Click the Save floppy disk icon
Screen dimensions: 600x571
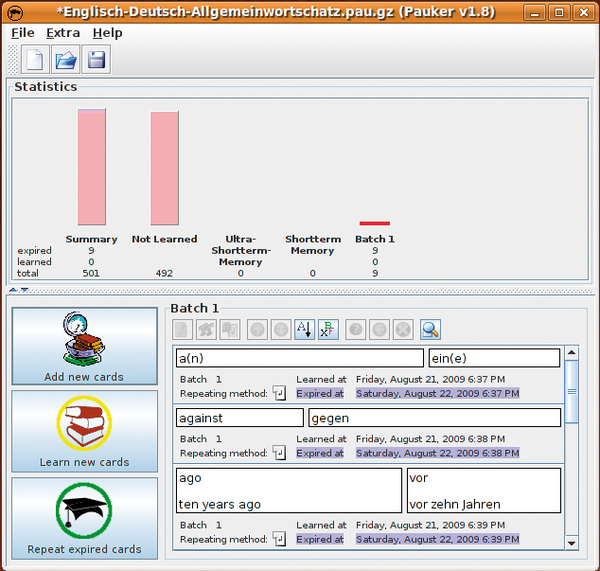pos(96,59)
